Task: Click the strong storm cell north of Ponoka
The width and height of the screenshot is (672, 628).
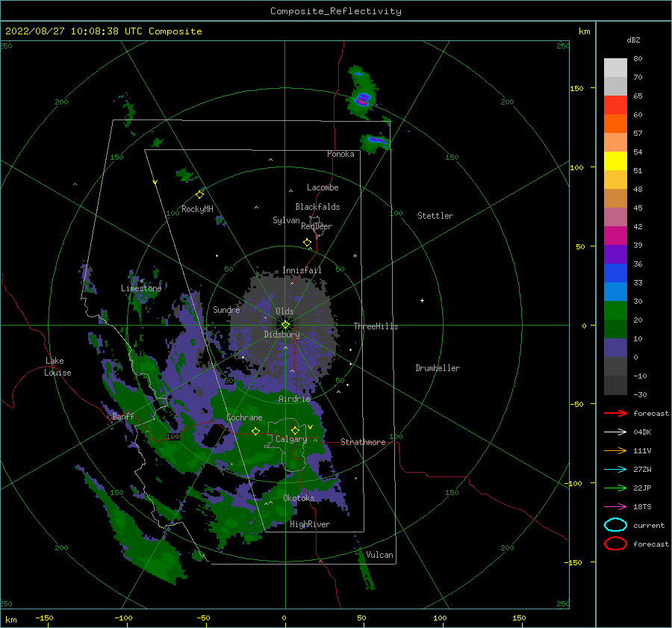Action: pos(363,99)
